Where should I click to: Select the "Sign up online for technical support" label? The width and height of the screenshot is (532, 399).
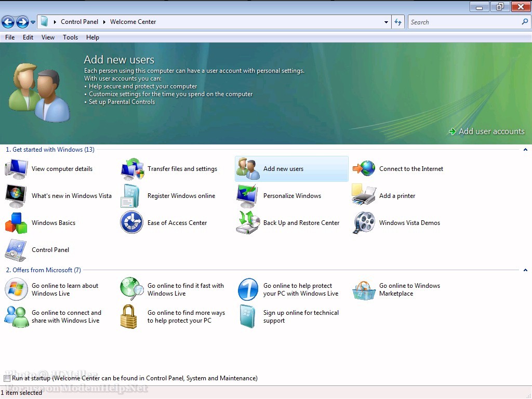301,316
